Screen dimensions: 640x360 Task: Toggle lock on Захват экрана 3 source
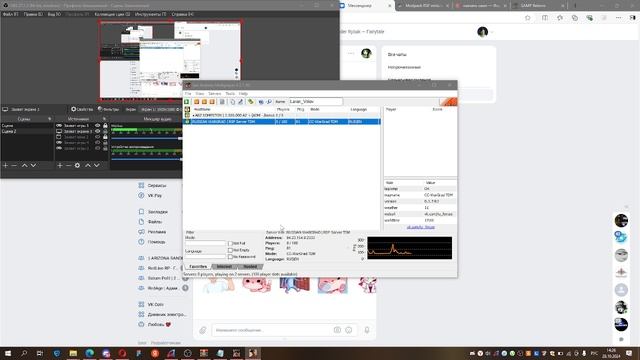click(105, 131)
